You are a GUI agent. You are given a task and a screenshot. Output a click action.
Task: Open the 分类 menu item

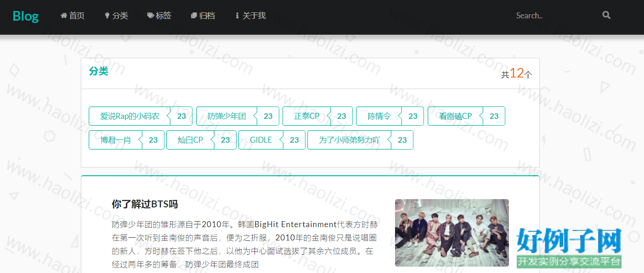(116, 16)
